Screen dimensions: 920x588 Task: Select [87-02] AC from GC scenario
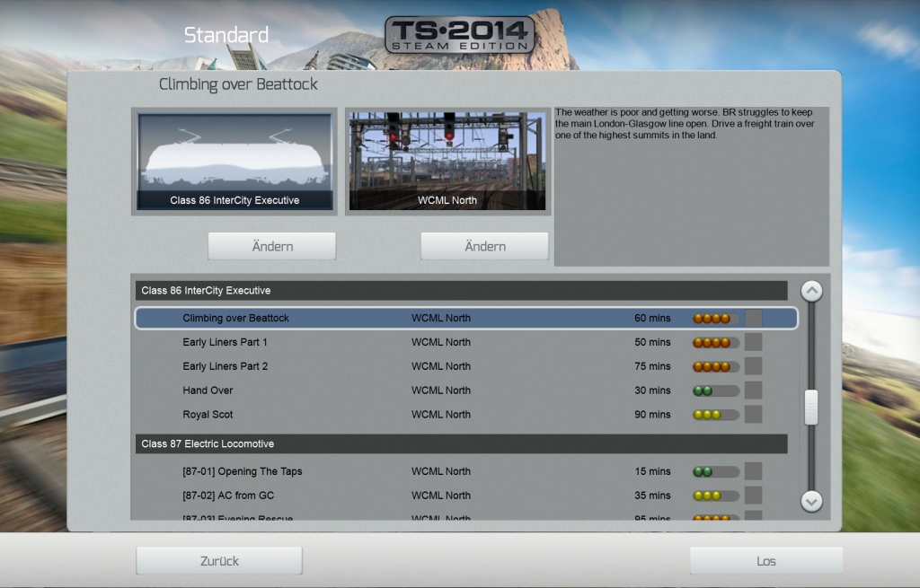coord(466,496)
